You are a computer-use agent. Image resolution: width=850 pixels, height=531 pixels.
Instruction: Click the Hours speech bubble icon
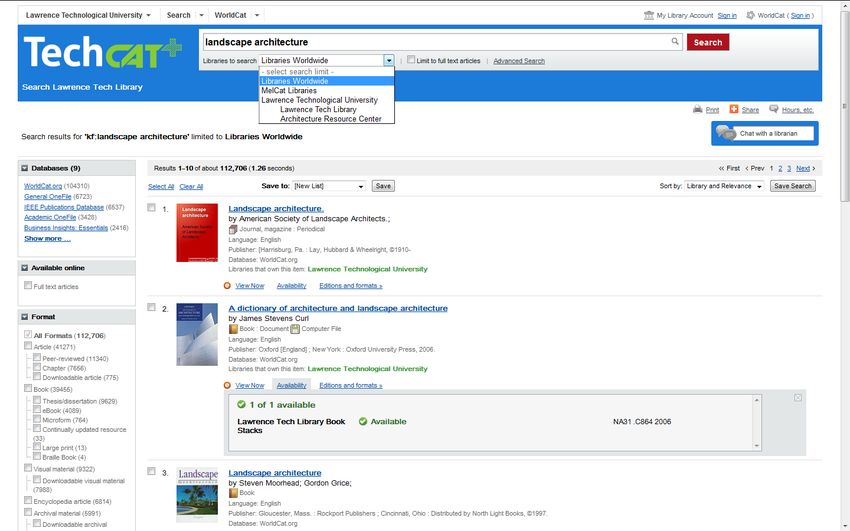774,109
